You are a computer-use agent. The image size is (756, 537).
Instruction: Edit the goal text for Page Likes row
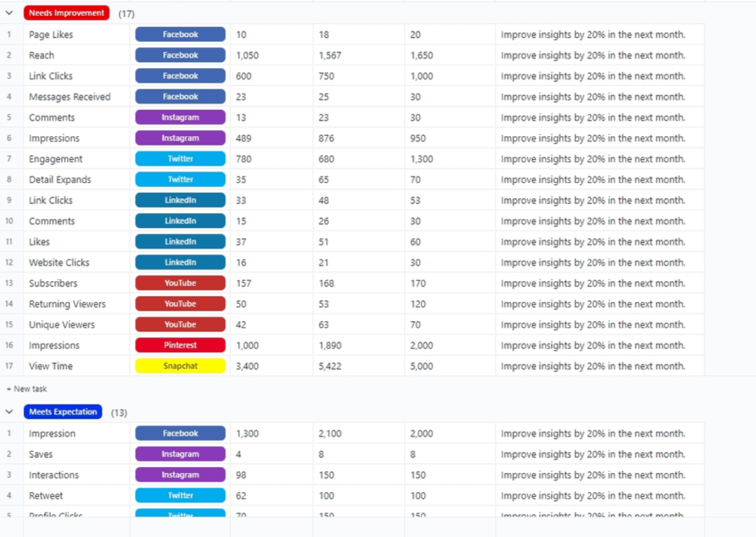[593, 34]
